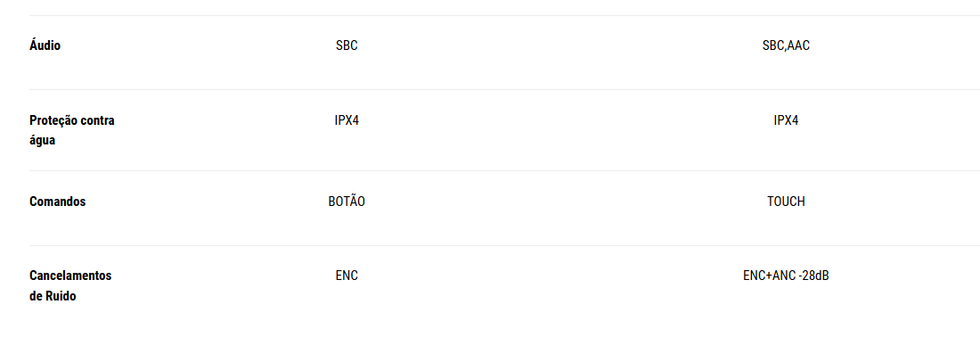Select the second product's IPX4 value
Screen dimensions: 980x354
786,120
